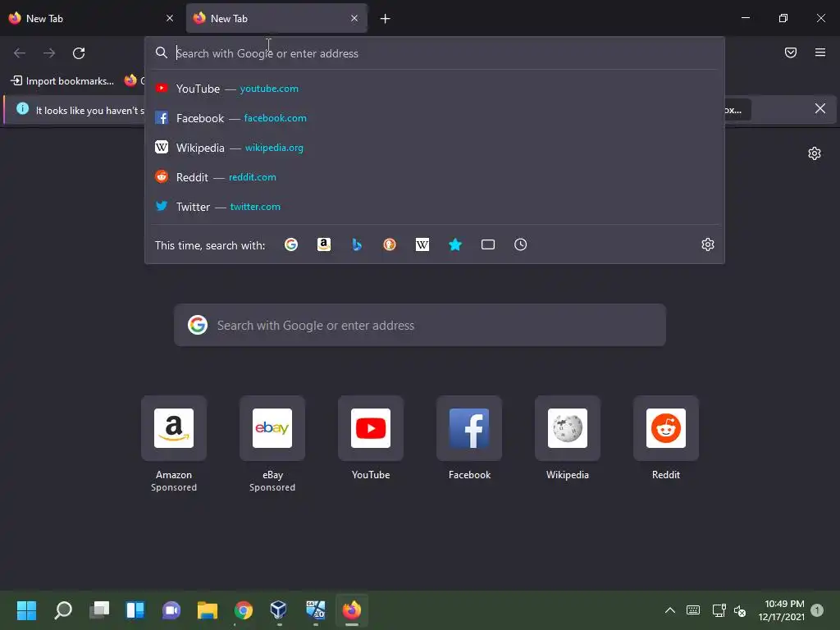Dismiss the notification bar with X
Viewport: 840px width, 630px height.
[x=820, y=109]
